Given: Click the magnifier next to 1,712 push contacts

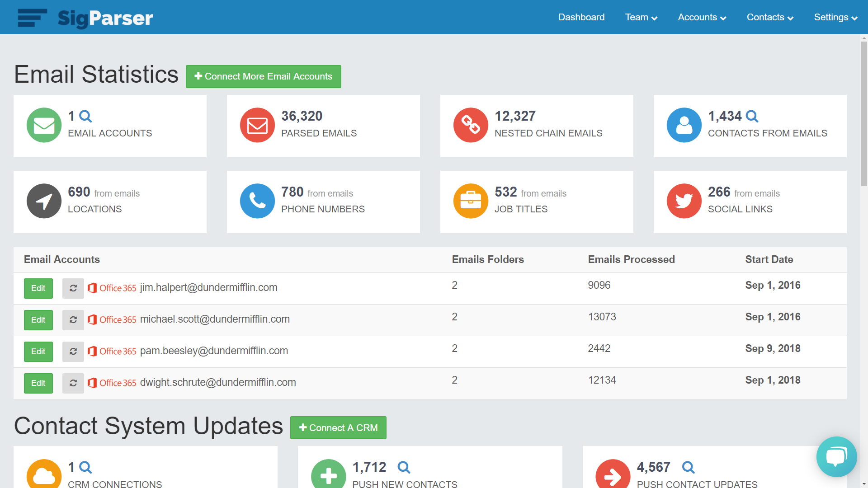Looking at the screenshot, I should (x=404, y=467).
